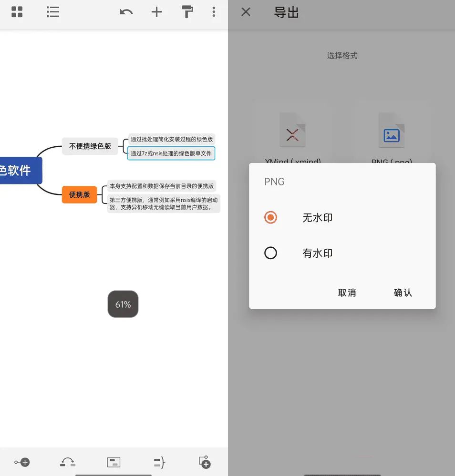Open the sheets grid view

[17, 12]
